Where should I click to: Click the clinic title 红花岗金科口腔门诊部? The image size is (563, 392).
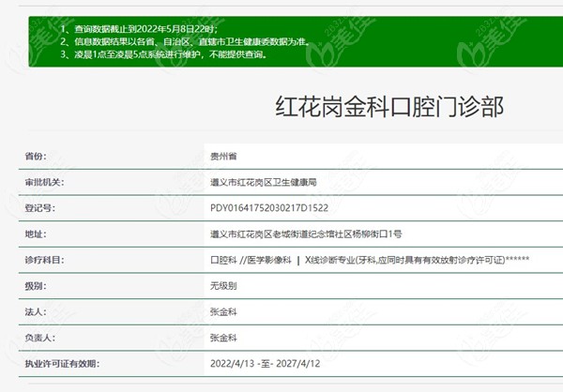pyautogui.click(x=388, y=106)
